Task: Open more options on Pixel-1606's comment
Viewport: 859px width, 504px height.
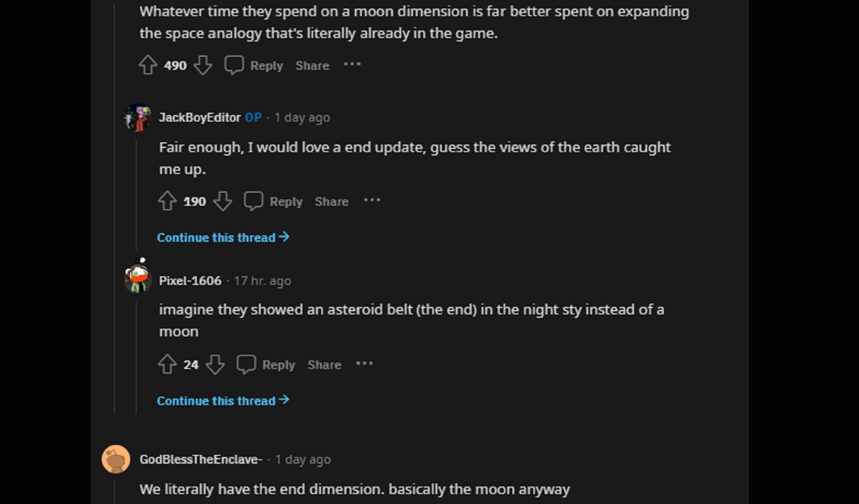Action: point(364,364)
